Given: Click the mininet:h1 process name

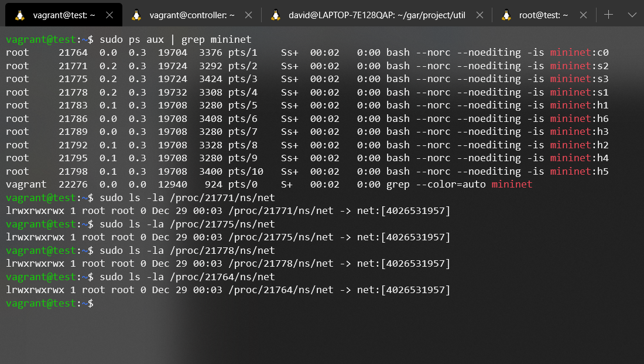Looking at the screenshot, I should click(x=580, y=106).
